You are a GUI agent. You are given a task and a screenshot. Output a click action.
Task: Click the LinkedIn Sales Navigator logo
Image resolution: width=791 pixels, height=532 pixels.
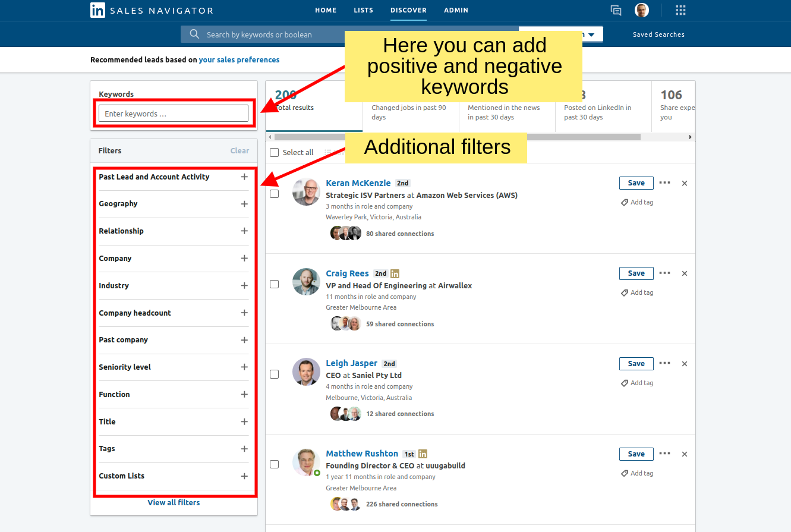pos(152,10)
